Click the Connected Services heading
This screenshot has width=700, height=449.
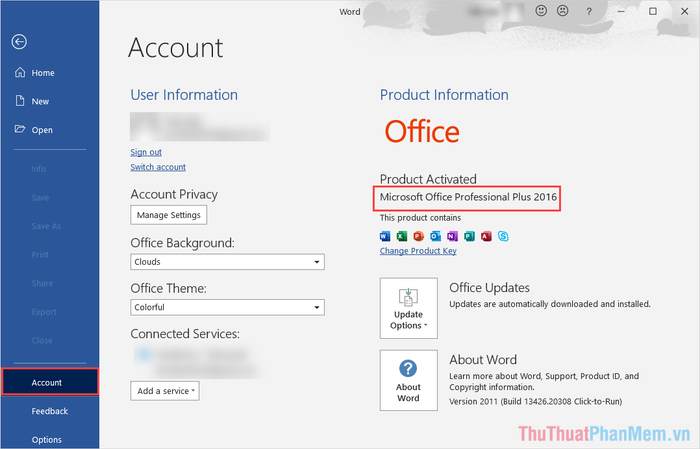[x=185, y=334]
